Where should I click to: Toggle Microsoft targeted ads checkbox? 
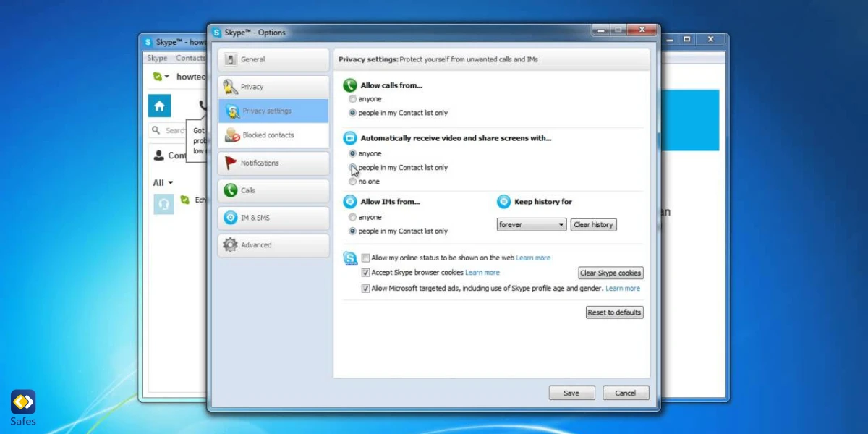365,288
